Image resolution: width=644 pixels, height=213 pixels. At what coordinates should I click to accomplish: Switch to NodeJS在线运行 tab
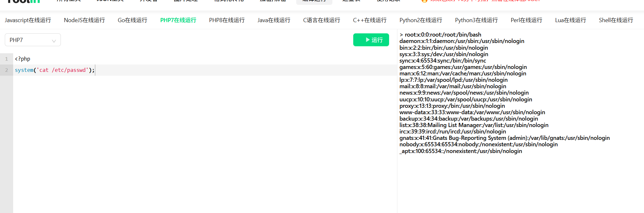[x=85, y=20]
